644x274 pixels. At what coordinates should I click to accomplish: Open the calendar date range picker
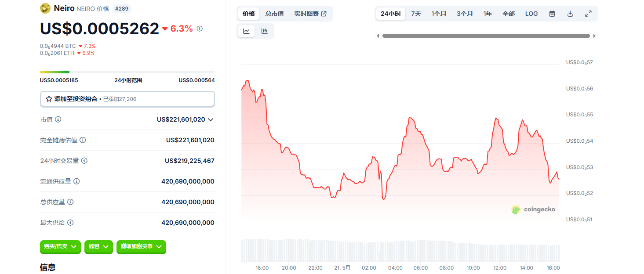coord(552,14)
